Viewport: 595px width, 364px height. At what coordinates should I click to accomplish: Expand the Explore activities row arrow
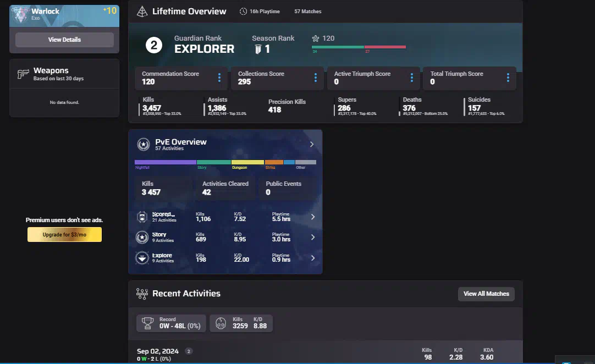[313, 258]
